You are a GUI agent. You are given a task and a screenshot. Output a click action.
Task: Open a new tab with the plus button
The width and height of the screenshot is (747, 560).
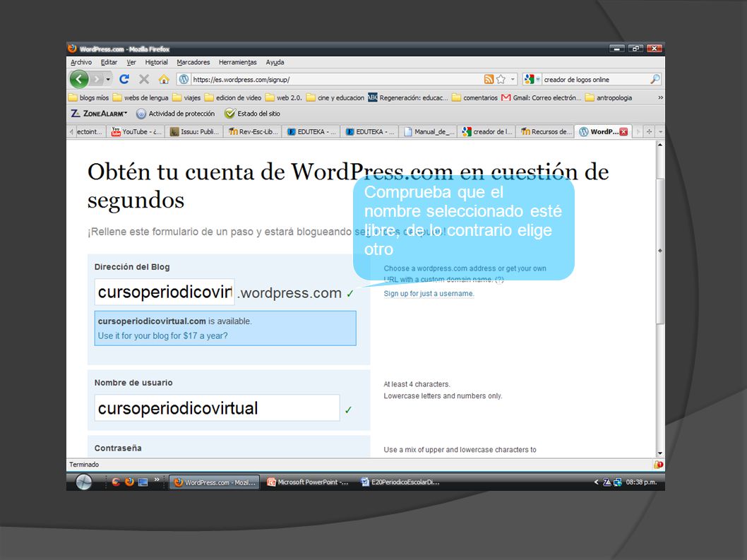(649, 131)
